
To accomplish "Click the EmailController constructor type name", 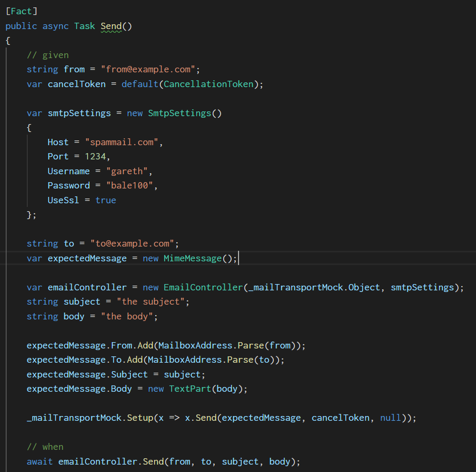I will pyautogui.click(x=203, y=287).
